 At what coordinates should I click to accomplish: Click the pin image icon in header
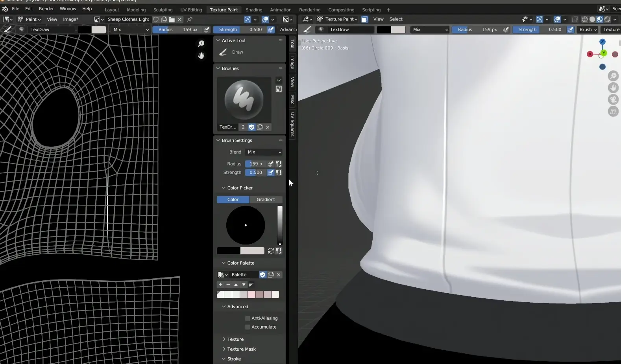click(x=190, y=19)
